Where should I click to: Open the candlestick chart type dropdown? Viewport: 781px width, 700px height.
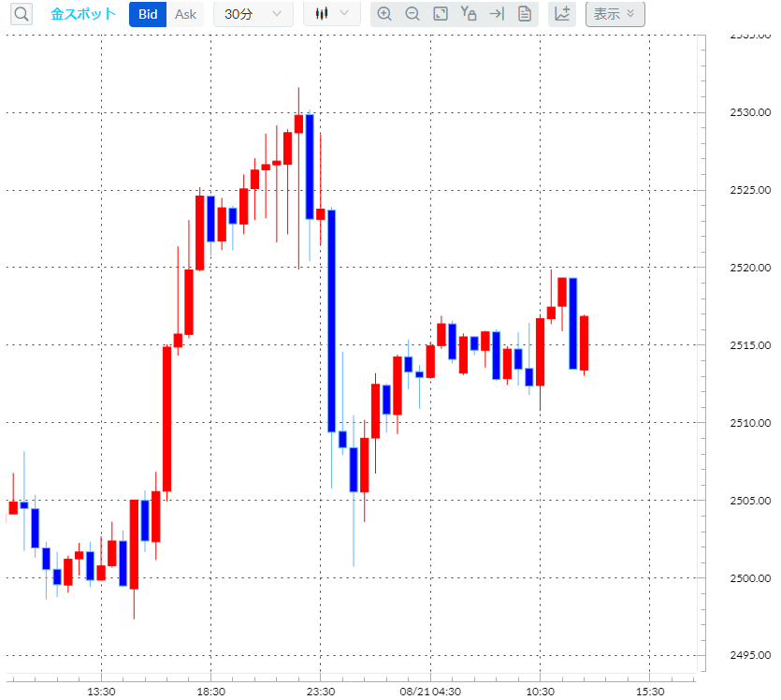coord(332,14)
